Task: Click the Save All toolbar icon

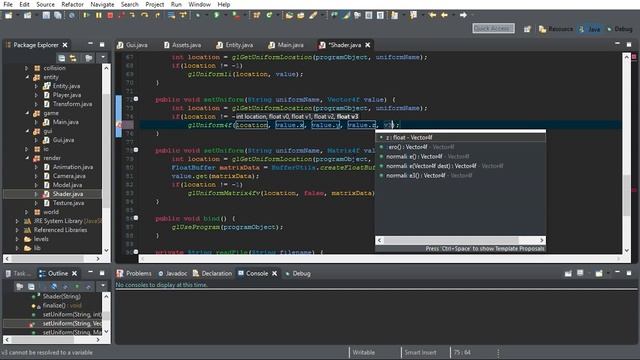Action: [58, 15]
